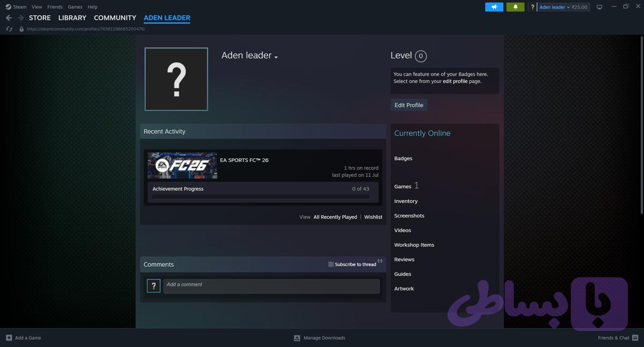Viewport: 644px width, 347px height.
Task: Go forward with the forward arrow
Action: 20,18
